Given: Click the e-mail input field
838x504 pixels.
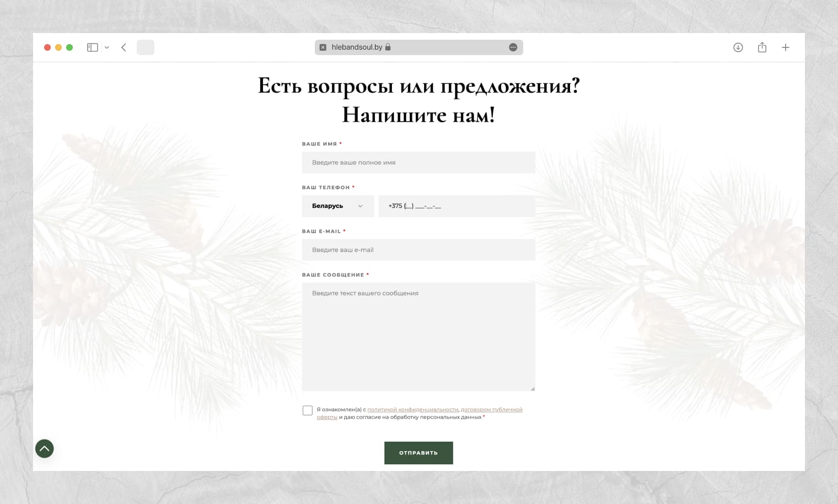Looking at the screenshot, I should click(x=418, y=250).
